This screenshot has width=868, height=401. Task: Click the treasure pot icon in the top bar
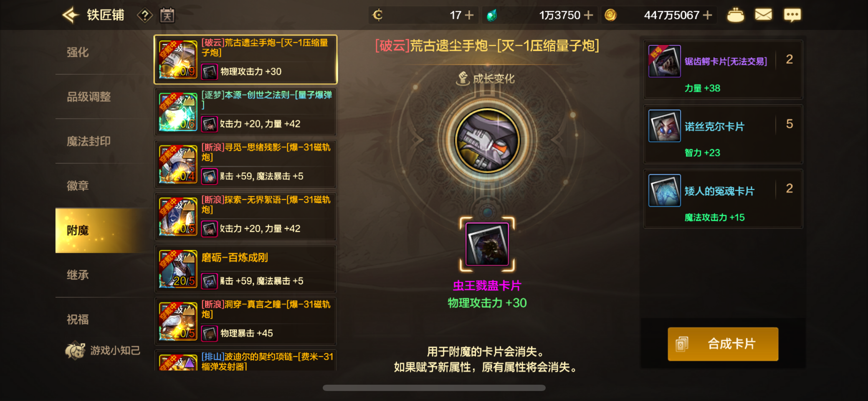[735, 15]
